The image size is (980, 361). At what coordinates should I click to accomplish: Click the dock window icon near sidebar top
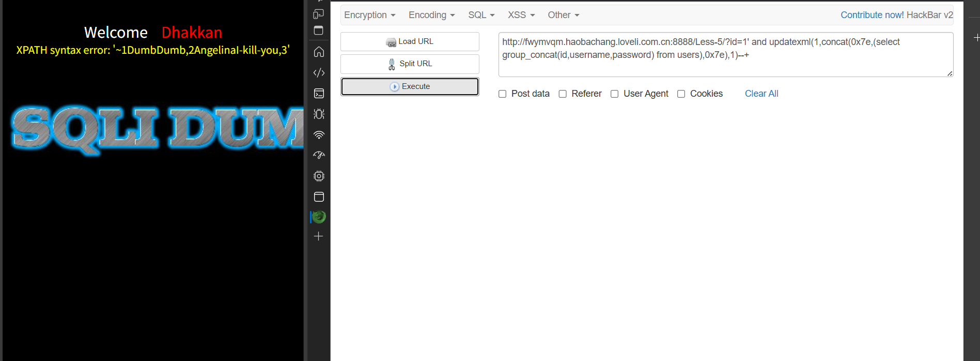[319, 31]
